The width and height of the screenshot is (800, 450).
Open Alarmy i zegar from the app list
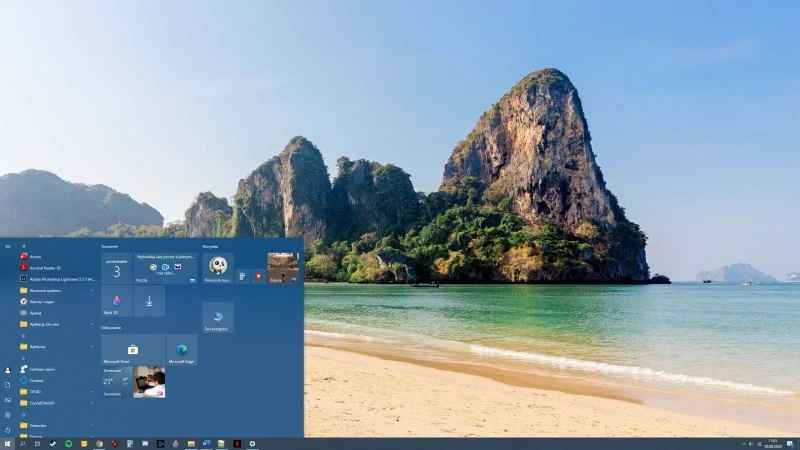tap(42, 301)
